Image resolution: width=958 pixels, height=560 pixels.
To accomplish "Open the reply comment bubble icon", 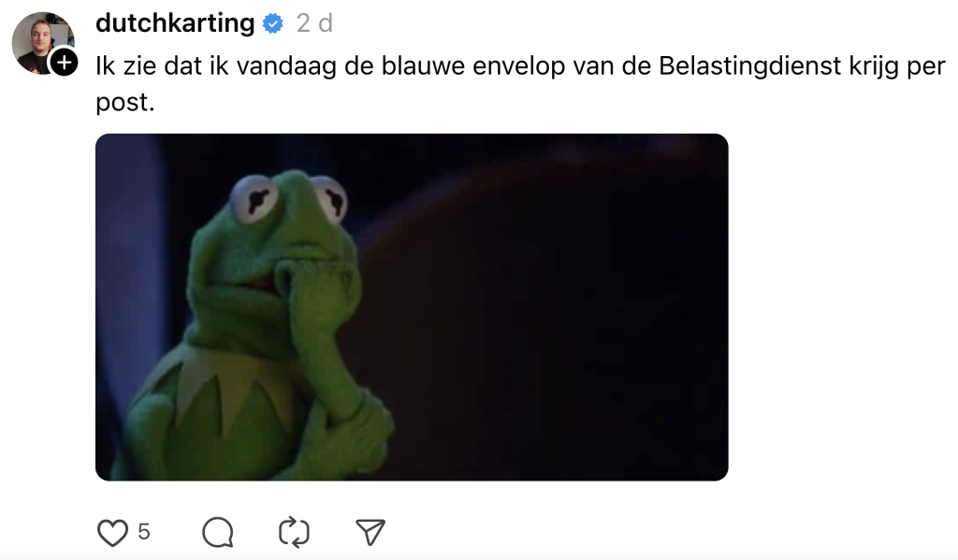I will point(218,532).
